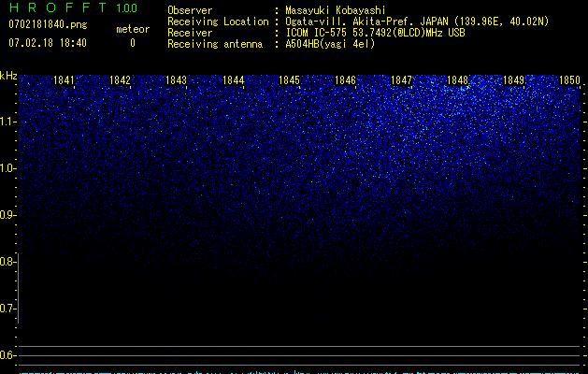Viewport: 588px width, 374px height.
Task: Click the 1842 time axis label
Action: pos(120,81)
